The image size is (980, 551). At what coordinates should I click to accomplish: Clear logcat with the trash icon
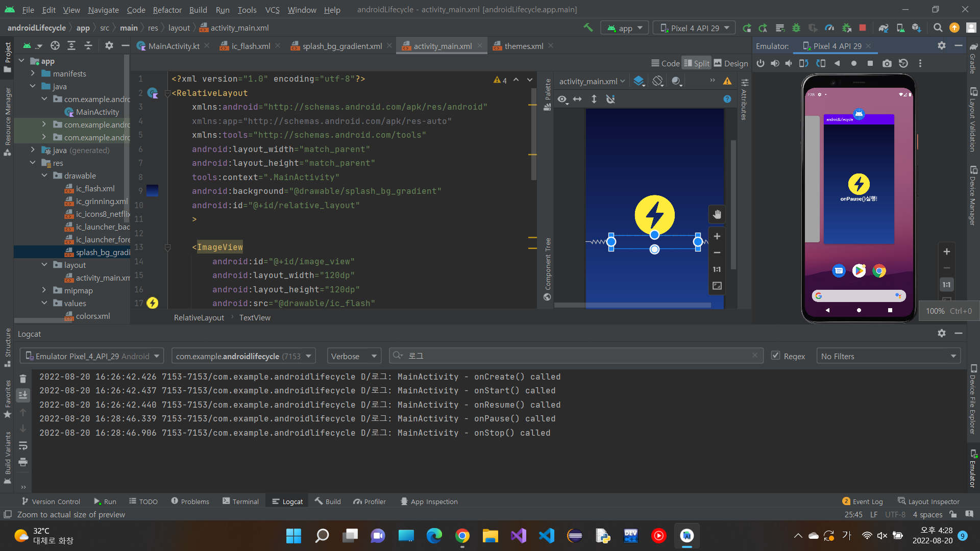[23, 379]
